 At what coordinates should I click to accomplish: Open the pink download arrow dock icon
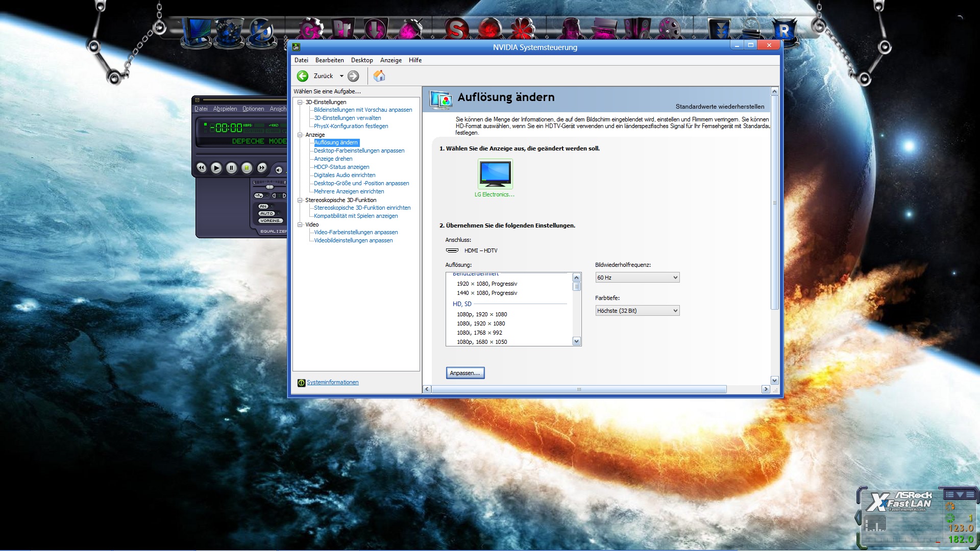375,29
